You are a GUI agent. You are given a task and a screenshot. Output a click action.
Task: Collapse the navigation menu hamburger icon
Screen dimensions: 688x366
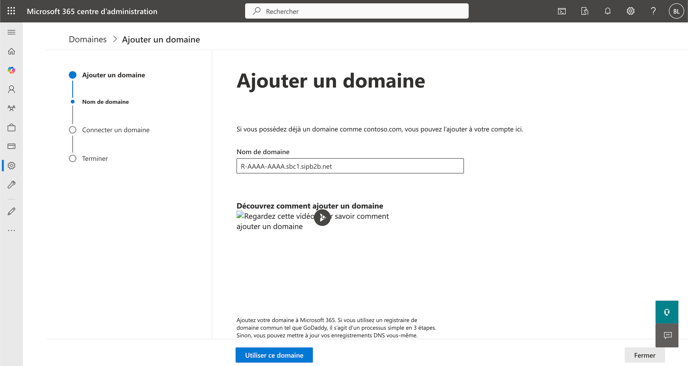coord(11,32)
